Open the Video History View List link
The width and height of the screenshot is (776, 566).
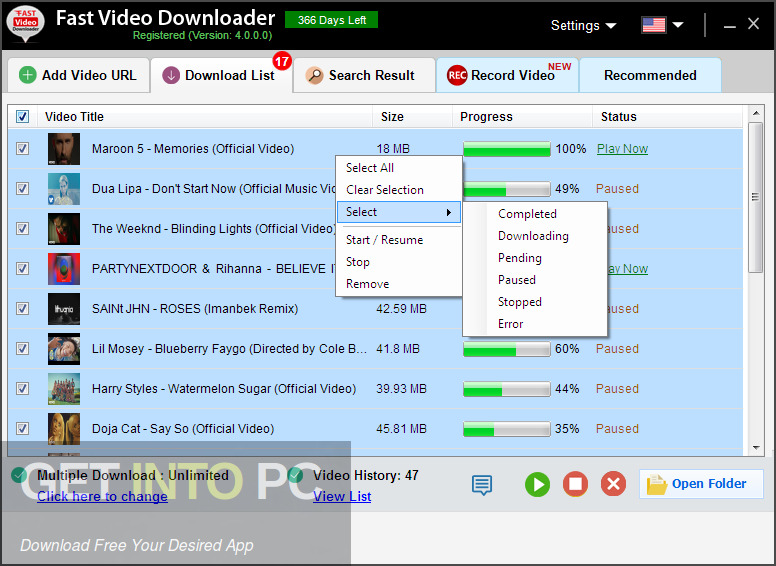pos(342,496)
